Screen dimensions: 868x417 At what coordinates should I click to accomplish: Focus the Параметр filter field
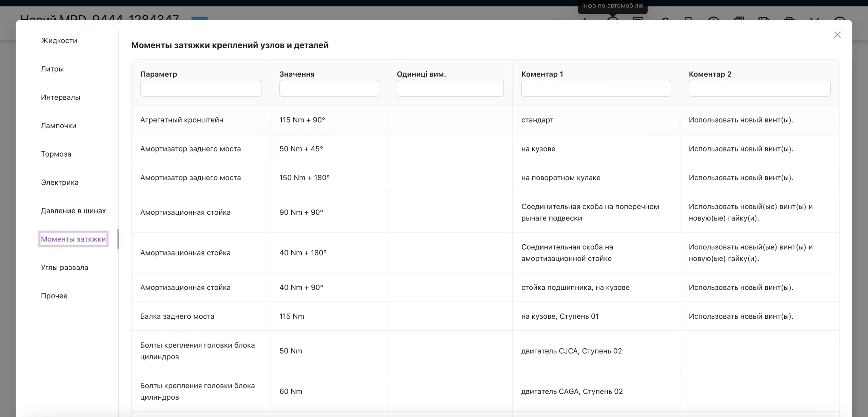pos(201,88)
